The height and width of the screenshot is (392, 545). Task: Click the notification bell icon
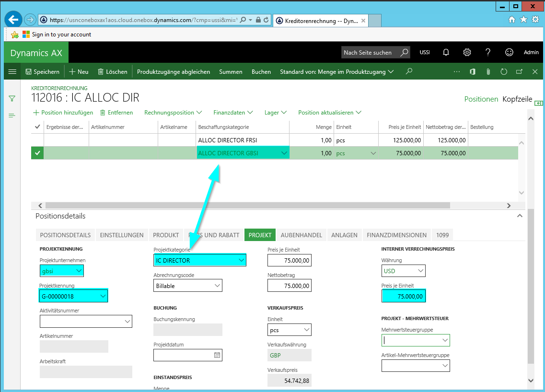click(x=446, y=53)
